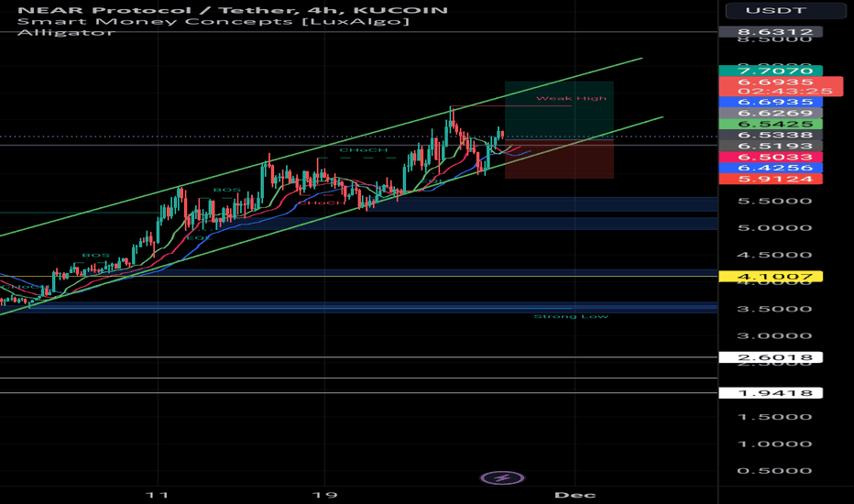Image resolution: width=854 pixels, height=504 pixels.
Task: Select the yellow horizontal line at 4.1007
Action: point(358,276)
